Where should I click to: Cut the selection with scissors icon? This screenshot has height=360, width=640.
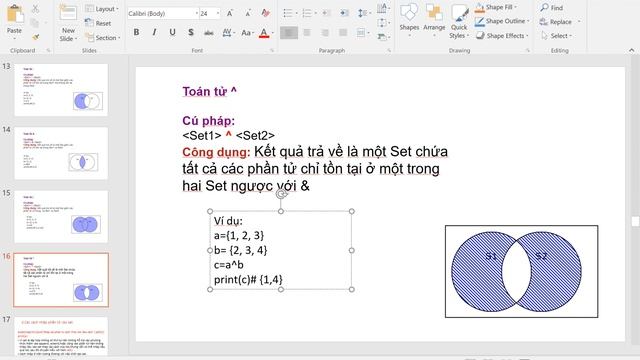click(35, 9)
